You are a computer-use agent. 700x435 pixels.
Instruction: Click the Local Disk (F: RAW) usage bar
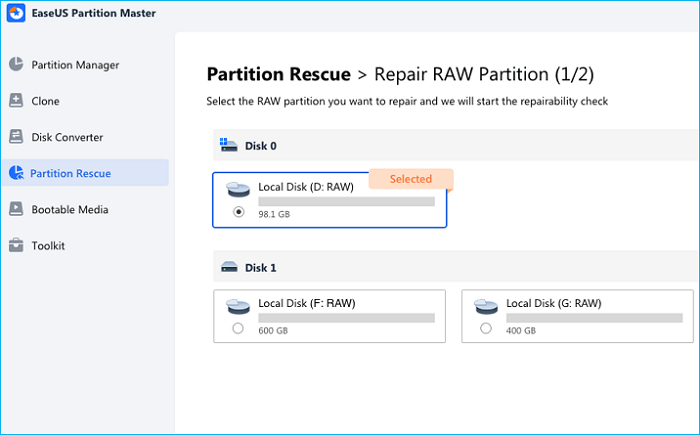[346, 318]
